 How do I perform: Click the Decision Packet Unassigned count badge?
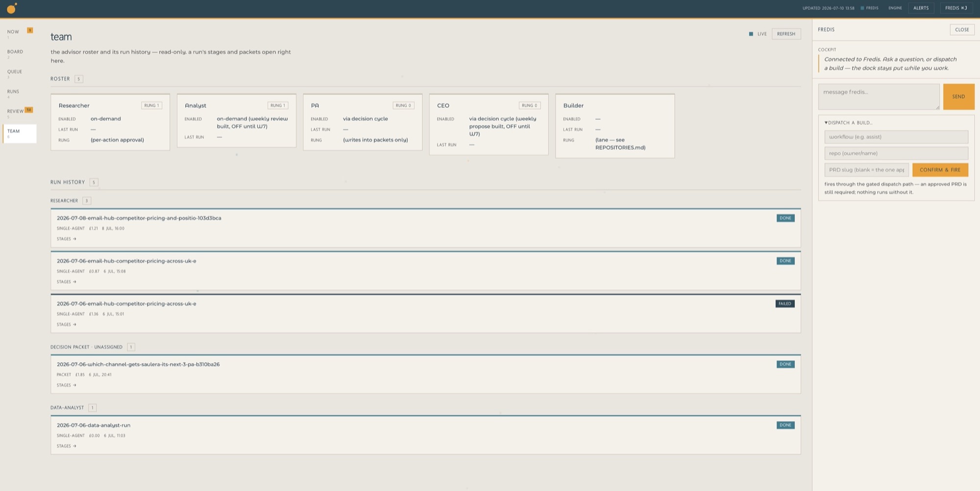pos(131,347)
